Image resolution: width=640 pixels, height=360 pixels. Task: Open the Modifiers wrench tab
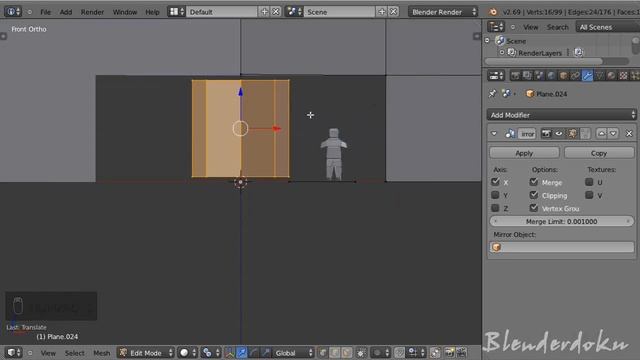pyautogui.click(x=587, y=76)
